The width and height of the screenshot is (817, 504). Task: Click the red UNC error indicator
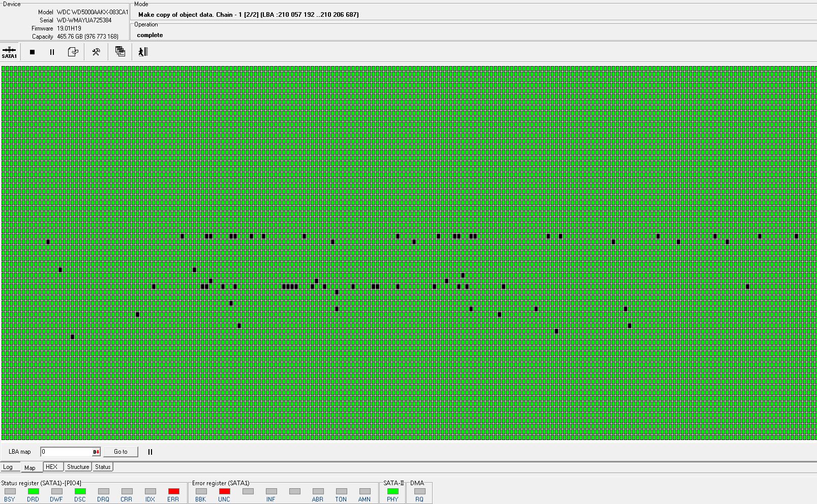(225, 491)
